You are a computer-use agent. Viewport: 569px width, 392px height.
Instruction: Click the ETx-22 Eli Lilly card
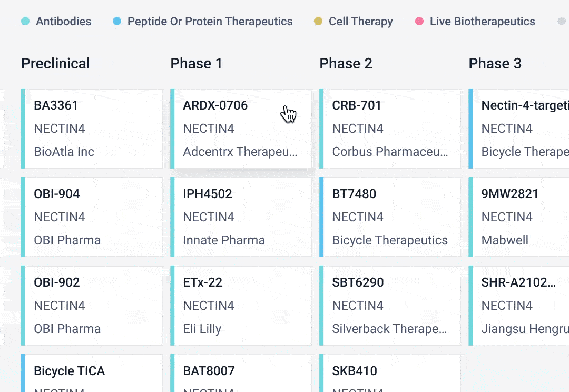click(x=242, y=306)
